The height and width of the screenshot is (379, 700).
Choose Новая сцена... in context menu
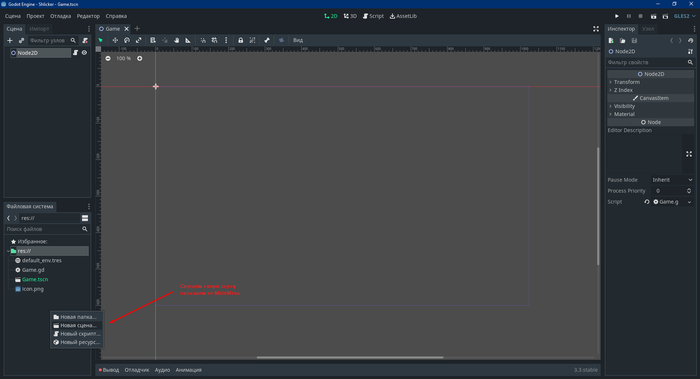point(77,325)
